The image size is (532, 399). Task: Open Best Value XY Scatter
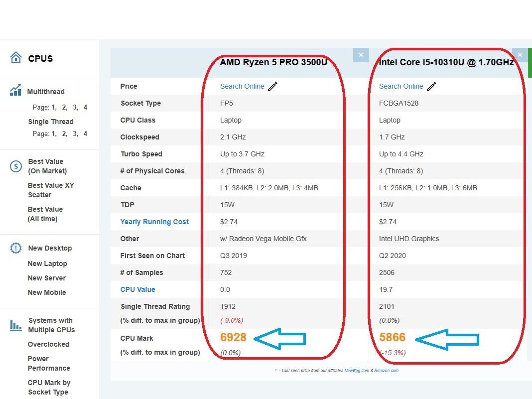point(50,190)
